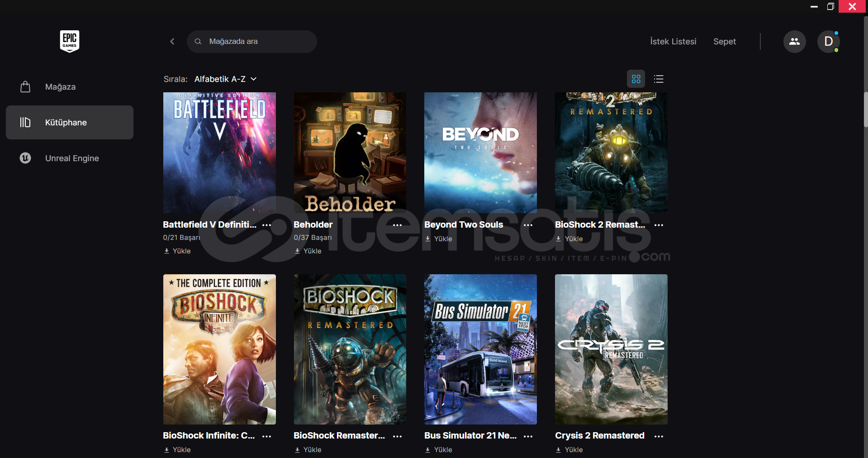Restore down the Epic Games window
The width and height of the screenshot is (868, 458).
tap(830, 6)
